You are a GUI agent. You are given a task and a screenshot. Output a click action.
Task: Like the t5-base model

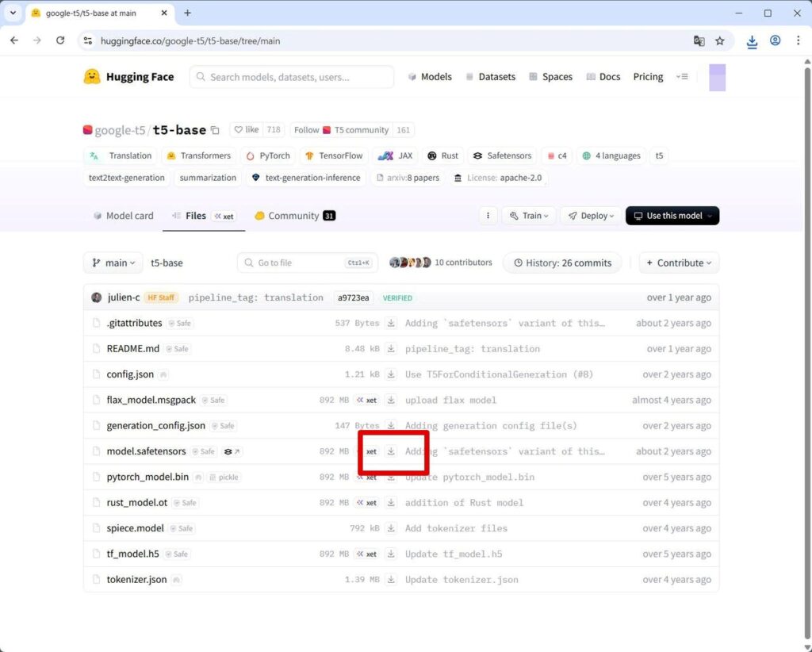point(246,130)
